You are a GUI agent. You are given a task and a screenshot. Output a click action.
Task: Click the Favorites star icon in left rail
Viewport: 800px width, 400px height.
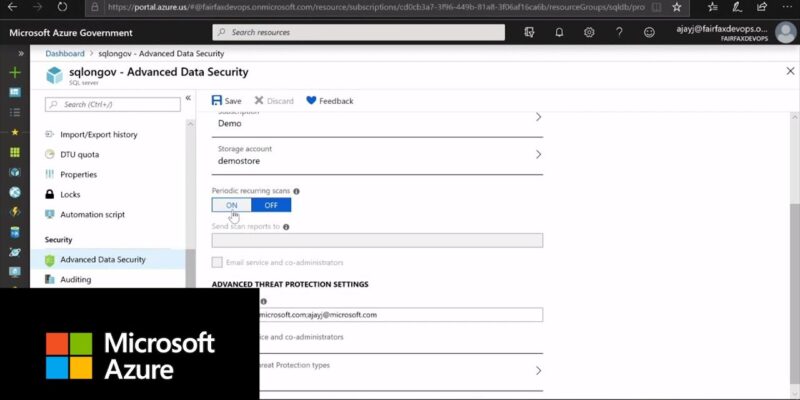pos(15,132)
